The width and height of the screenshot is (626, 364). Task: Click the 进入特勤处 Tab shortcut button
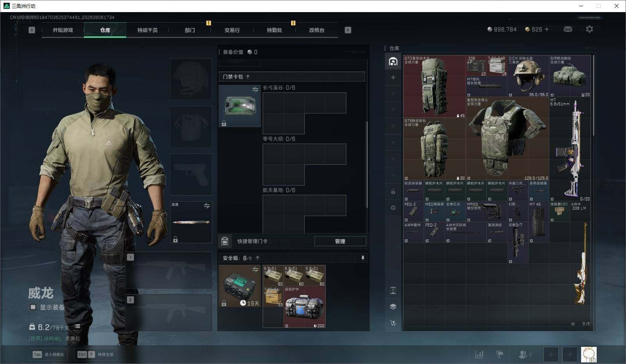[x=48, y=354]
